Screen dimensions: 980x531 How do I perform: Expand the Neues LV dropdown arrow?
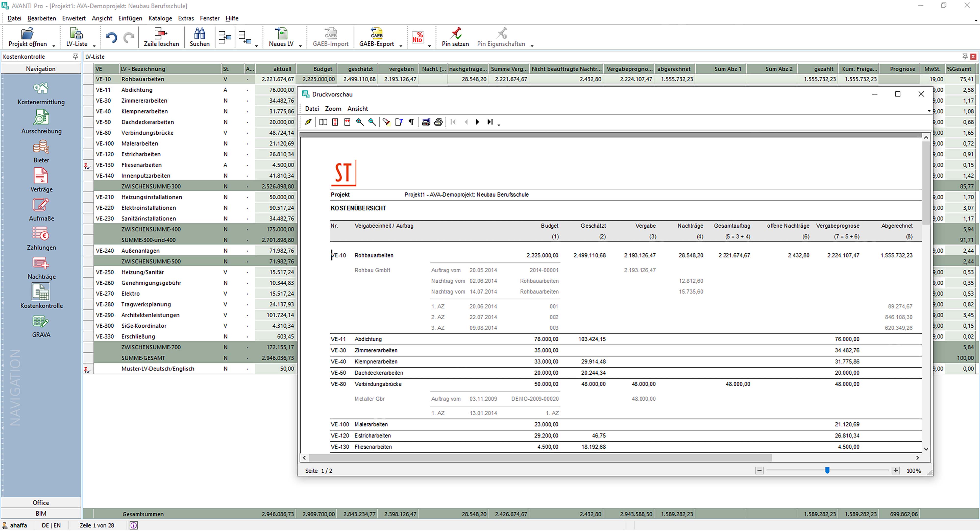300,46
